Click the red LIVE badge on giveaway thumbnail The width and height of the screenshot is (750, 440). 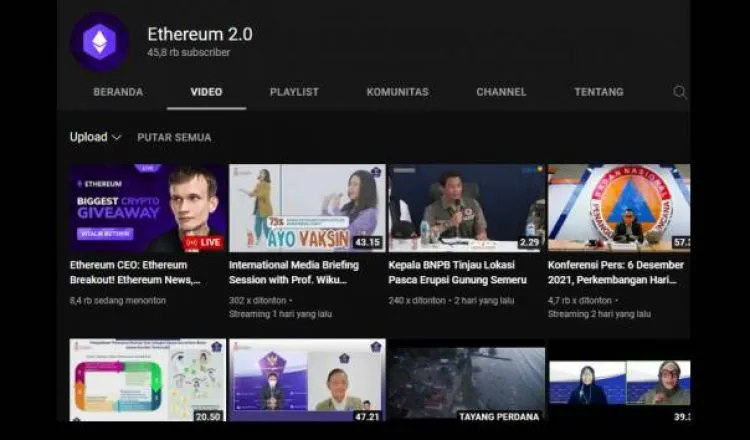point(204,242)
